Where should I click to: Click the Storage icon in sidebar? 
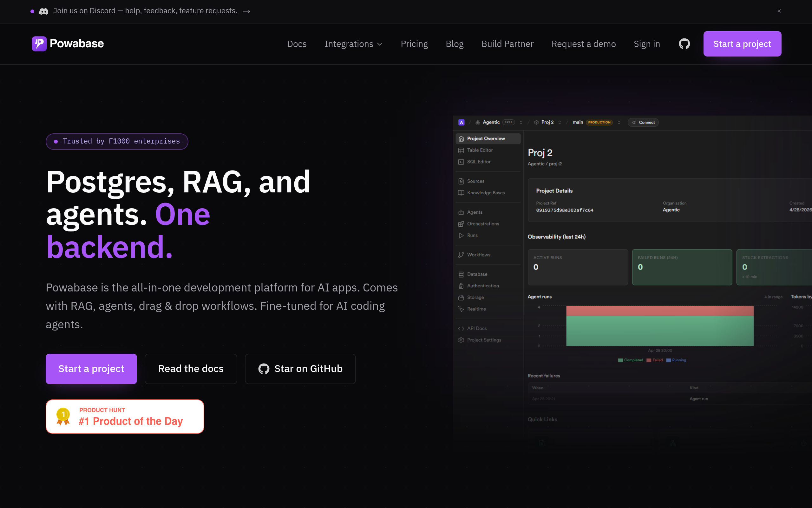[461, 297]
